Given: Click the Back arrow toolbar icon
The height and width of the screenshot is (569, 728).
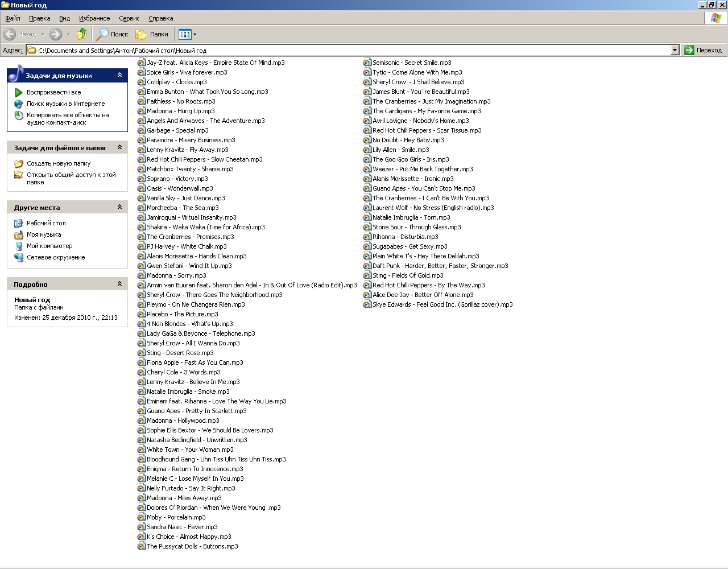Looking at the screenshot, I should click(x=10, y=34).
